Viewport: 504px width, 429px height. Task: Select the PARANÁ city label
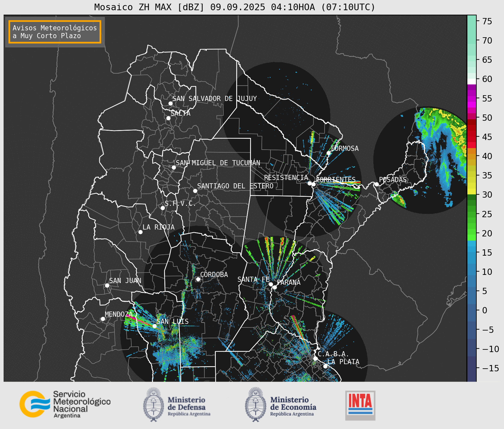click(289, 282)
